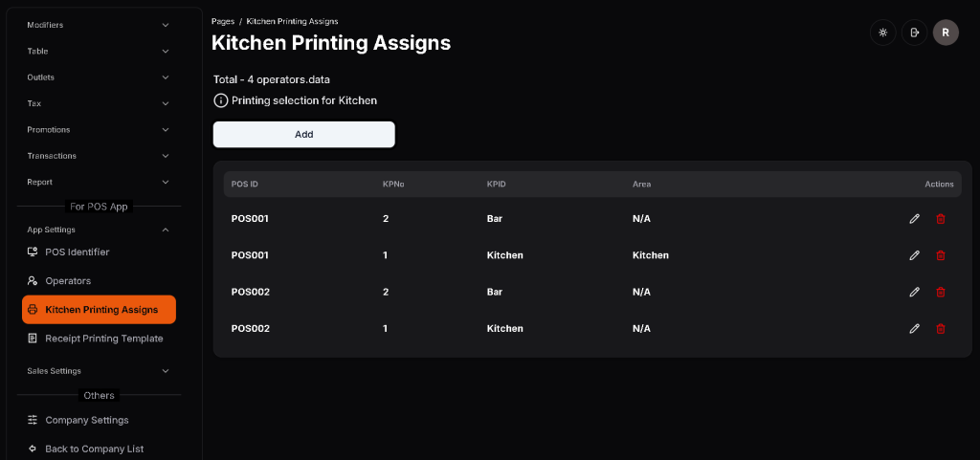
Task: Open the user avatar R menu
Action: (x=946, y=33)
